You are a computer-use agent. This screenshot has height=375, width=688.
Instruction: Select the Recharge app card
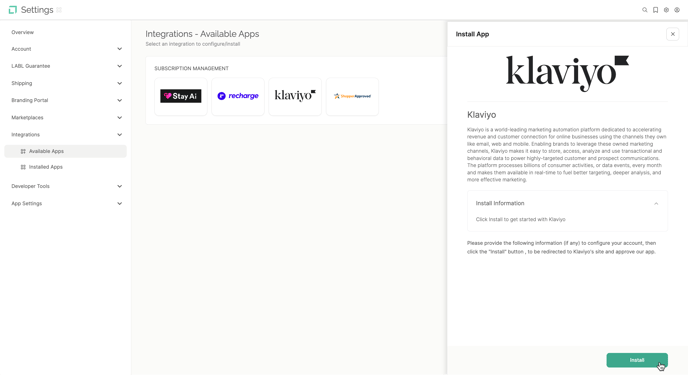tap(238, 96)
